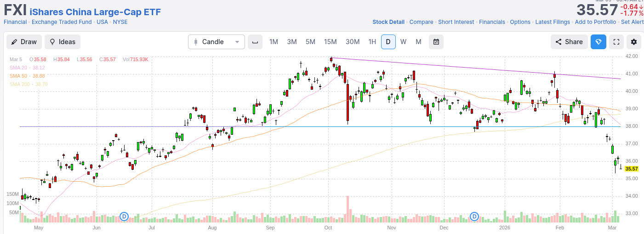The image size is (644, 234).
Task: Open chart settings gear
Action: (x=634, y=42)
